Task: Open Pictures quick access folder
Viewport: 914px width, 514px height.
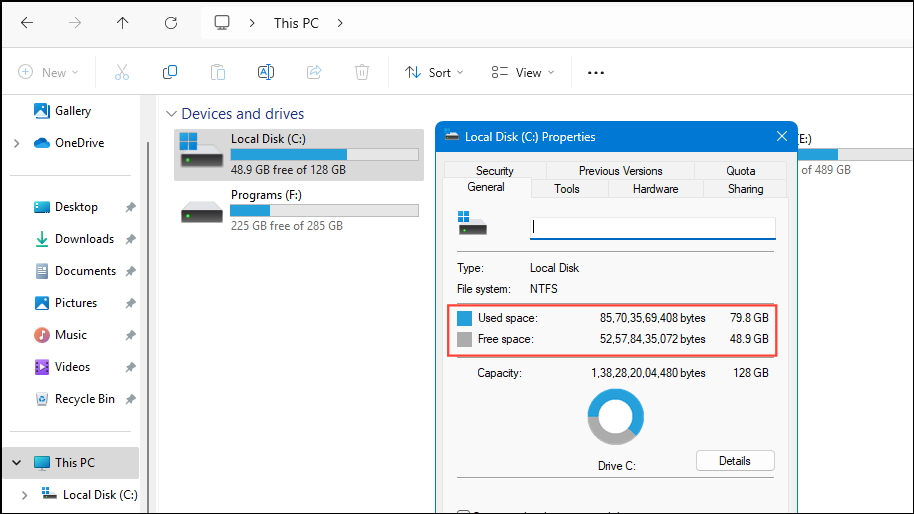Action: (76, 303)
